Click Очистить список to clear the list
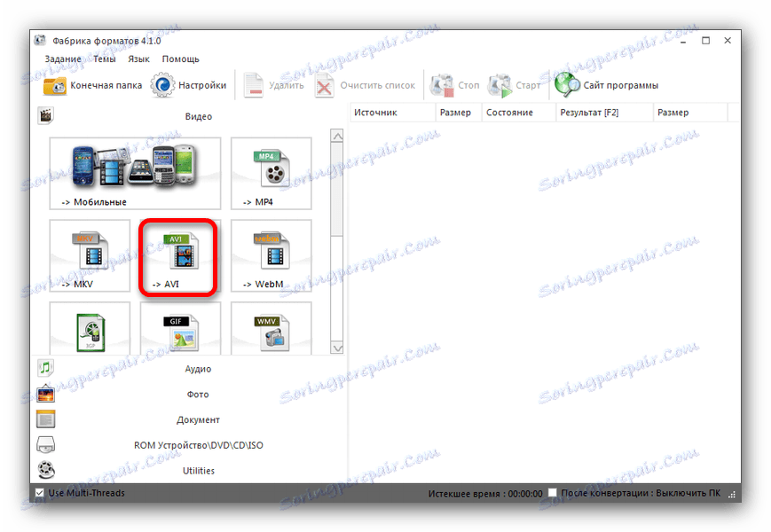Screen dimensions: 771x532 coord(365,85)
